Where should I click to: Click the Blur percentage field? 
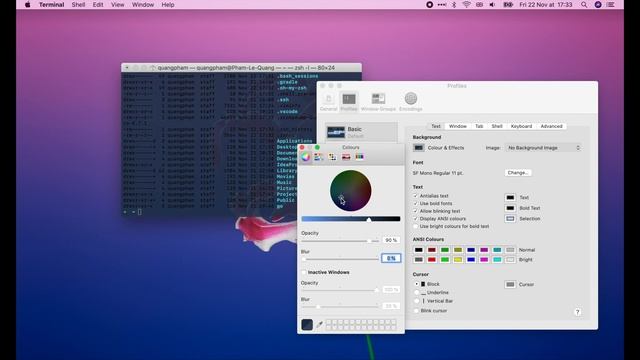[391, 258]
